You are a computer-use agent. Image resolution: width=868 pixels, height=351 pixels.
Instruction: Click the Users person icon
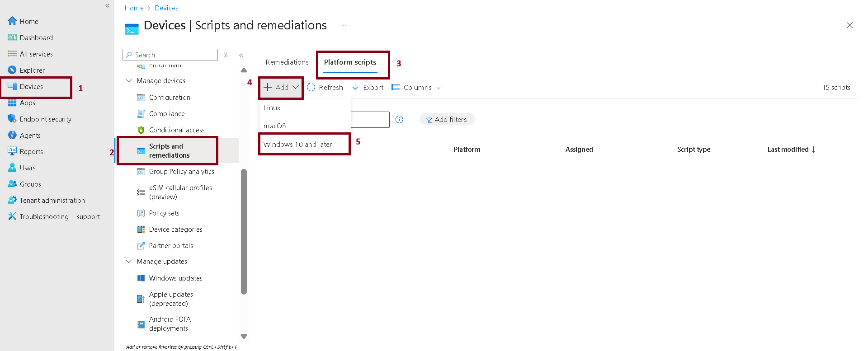coord(12,168)
